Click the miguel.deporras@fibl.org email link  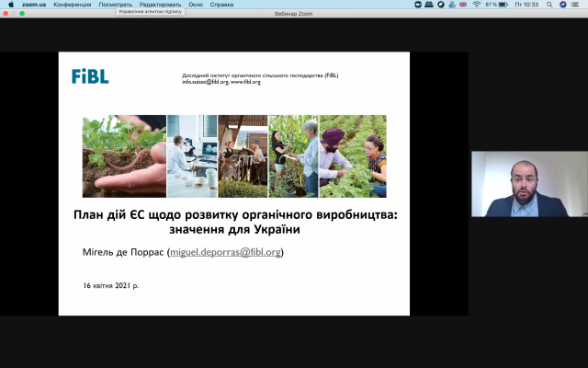[225, 252]
